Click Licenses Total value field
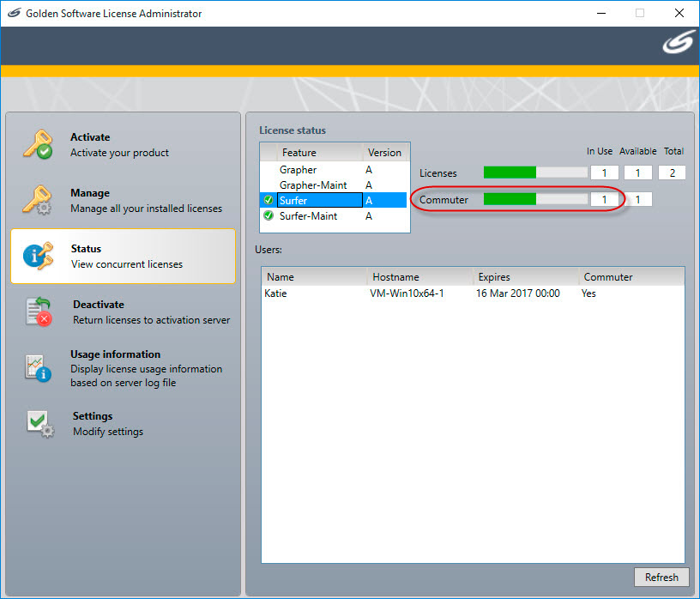This screenshot has height=599, width=700. tap(672, 172)
